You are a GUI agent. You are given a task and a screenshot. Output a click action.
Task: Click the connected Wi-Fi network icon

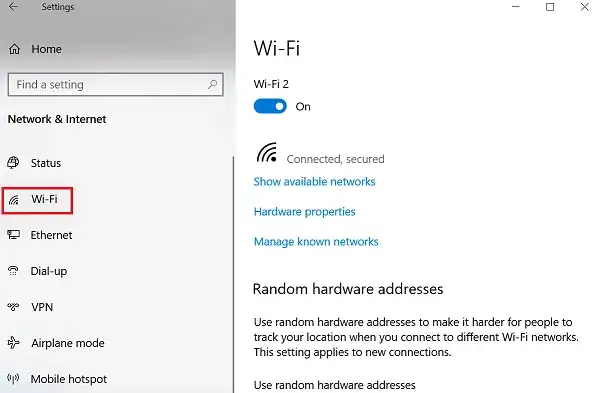pyautogui.click(x=267, y=152)
